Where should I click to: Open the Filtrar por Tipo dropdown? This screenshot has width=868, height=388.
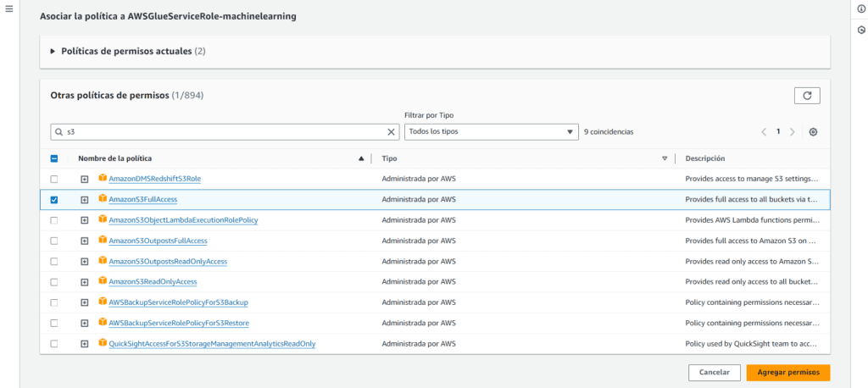pos(491,132)
